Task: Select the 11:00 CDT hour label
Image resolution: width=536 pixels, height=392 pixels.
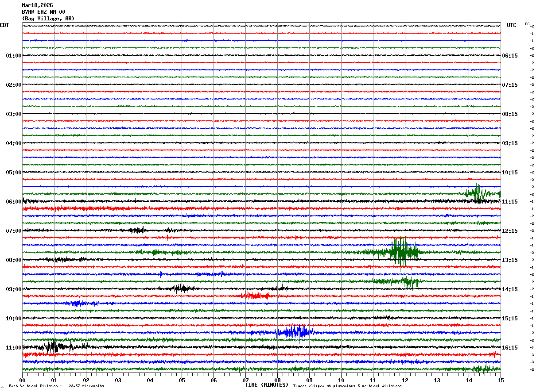Action: point(14,348)
